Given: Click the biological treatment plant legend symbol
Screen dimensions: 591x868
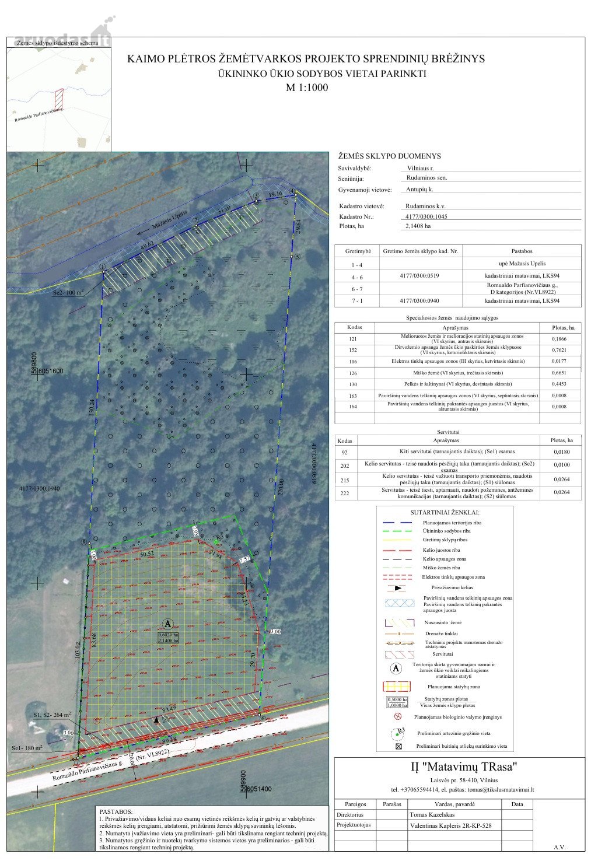Looking at the screenshot, I should (x=398, y=716).
